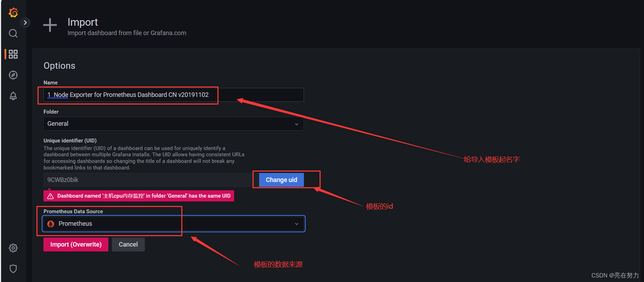Click the 'Prometheus Data Source' label
644x282 pixels.
[73, 211]
